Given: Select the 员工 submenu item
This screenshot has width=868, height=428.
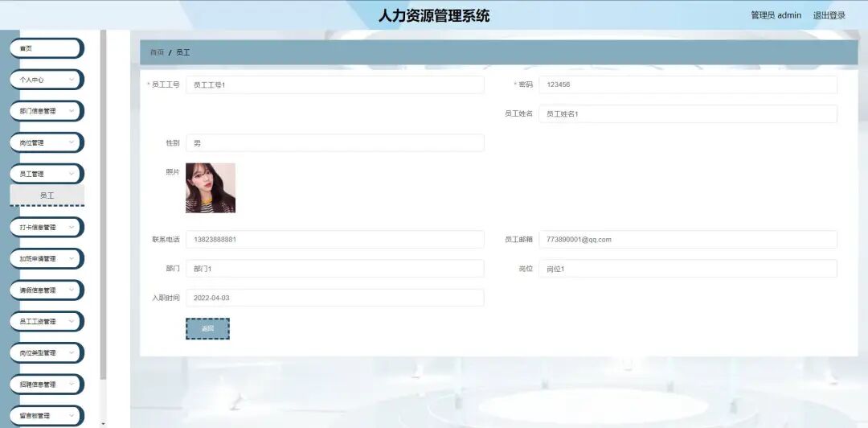Looking at the screenshot, I should tap(47, 195).
